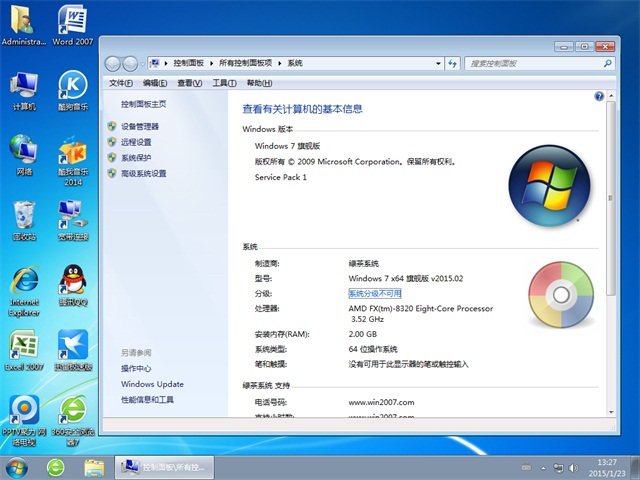Go back with the back arrow button
Viewport: 640px width, 480px height.
coord(113,63)
